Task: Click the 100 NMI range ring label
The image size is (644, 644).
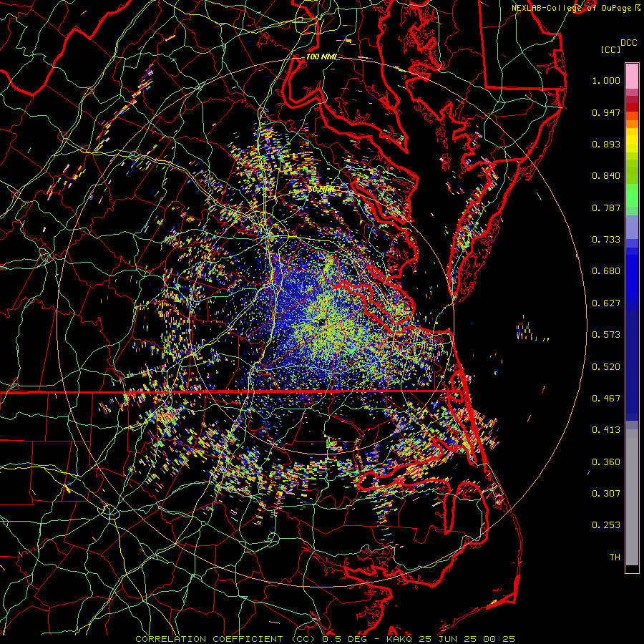Action: coord(322,57)
